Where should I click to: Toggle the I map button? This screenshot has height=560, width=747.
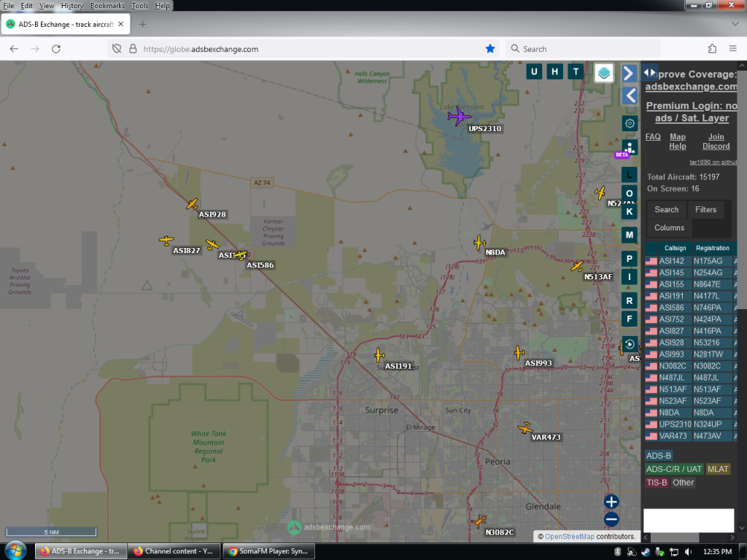[x=630, y=276]
